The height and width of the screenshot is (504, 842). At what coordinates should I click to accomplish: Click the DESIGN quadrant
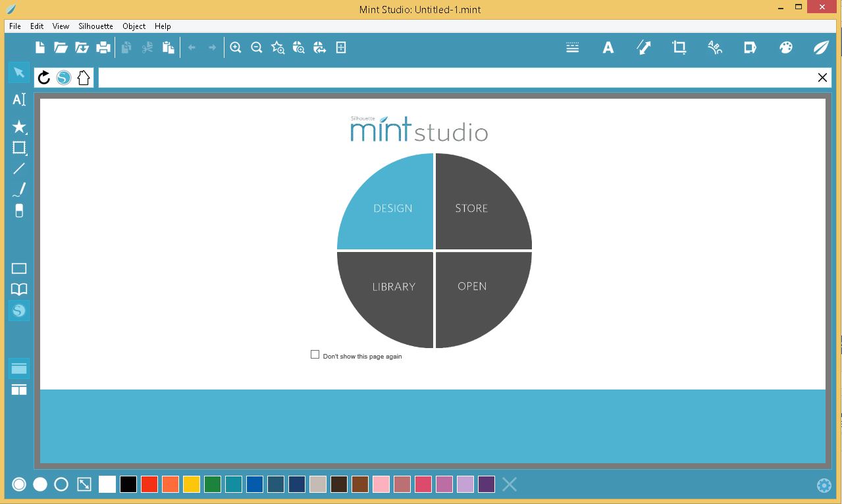tap(393, 208)
